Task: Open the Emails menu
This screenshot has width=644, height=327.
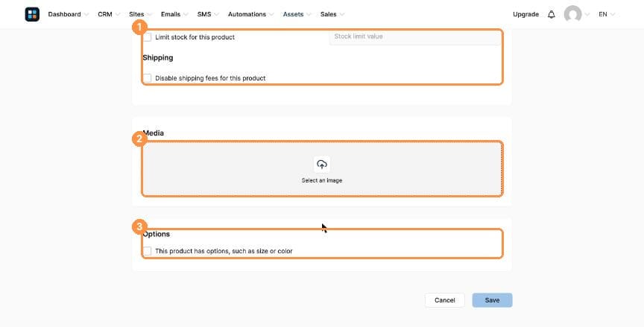Action: 171,14
